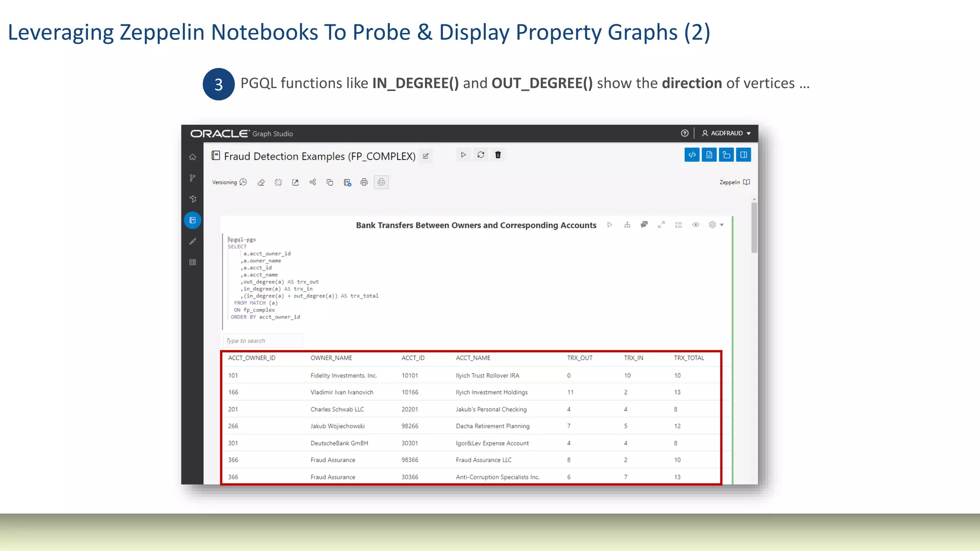Screen dimensions: 980x551
Task: Select Ilyich Investment Holdings cell
Action: point(491,392)
